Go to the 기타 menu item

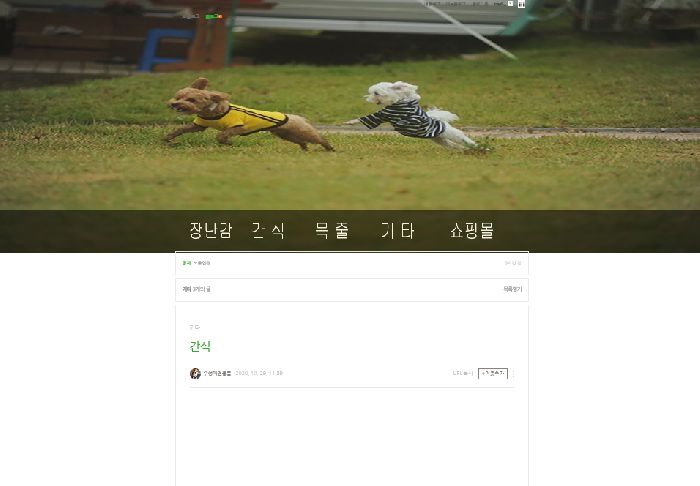point(398,231)
